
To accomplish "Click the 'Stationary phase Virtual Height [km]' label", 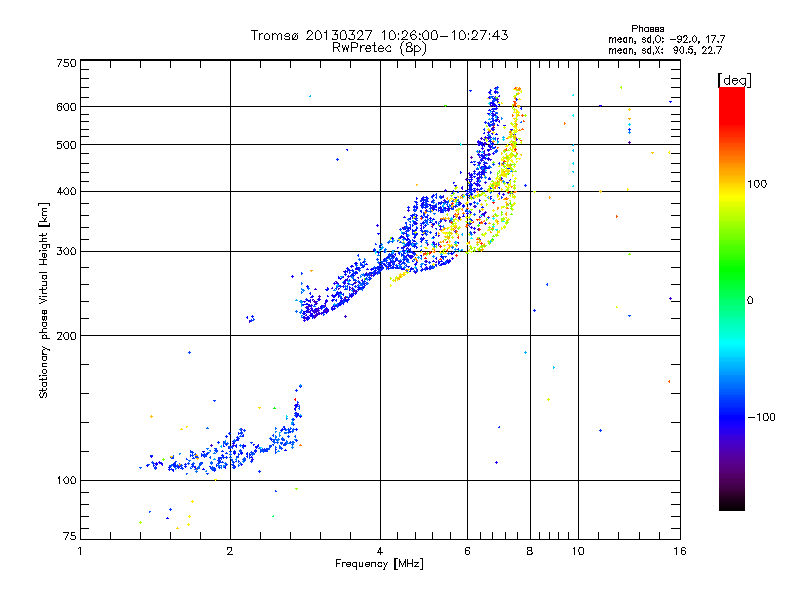I will coord(44,301).
